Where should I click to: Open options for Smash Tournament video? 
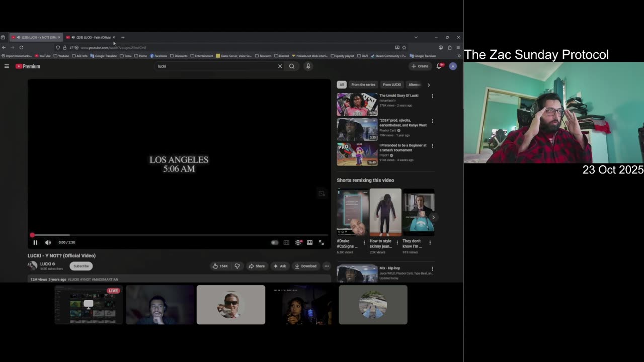[x=432, y=146]
